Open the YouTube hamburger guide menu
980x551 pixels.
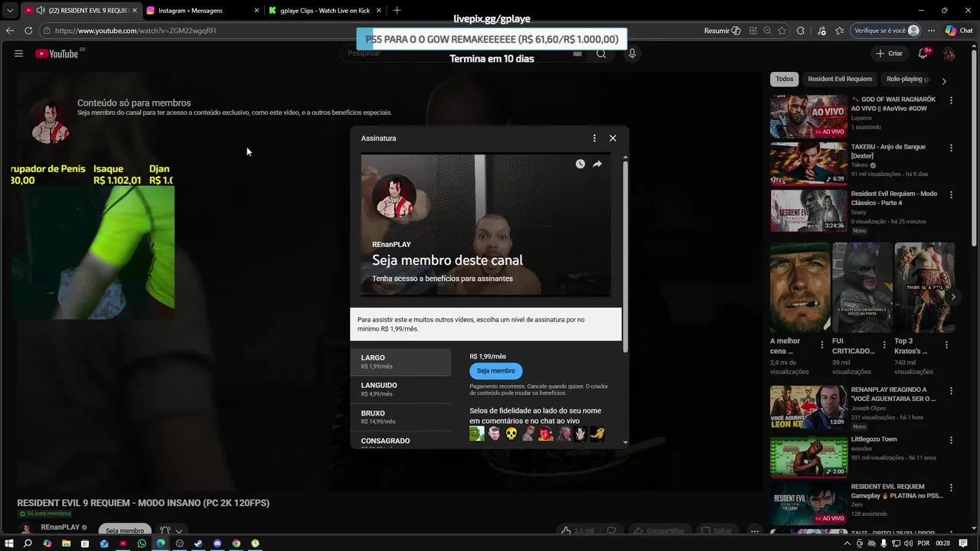(18, 54)
